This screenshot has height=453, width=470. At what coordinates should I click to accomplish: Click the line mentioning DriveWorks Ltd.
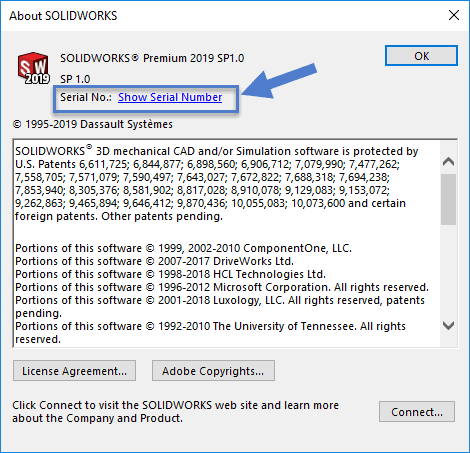pyautogui.click(x=154, y=261)
